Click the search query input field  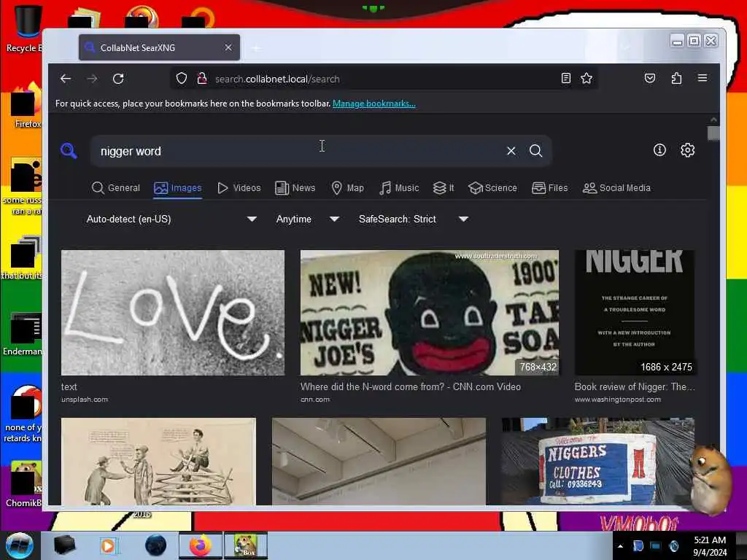click(300, 151)
